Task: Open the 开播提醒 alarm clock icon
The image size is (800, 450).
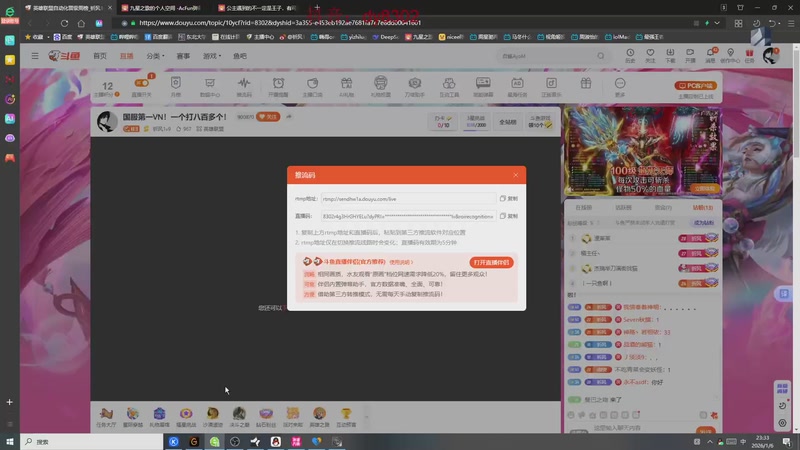Action: point(278,86)
